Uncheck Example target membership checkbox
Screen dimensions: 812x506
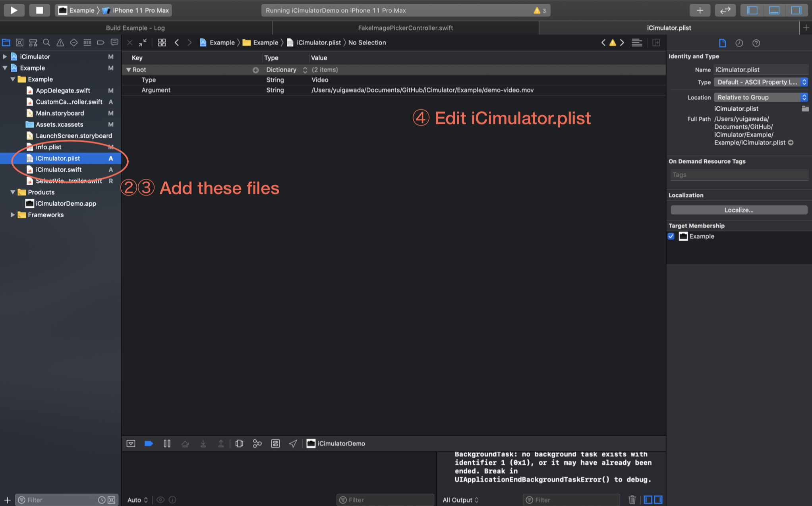point(671,236)
